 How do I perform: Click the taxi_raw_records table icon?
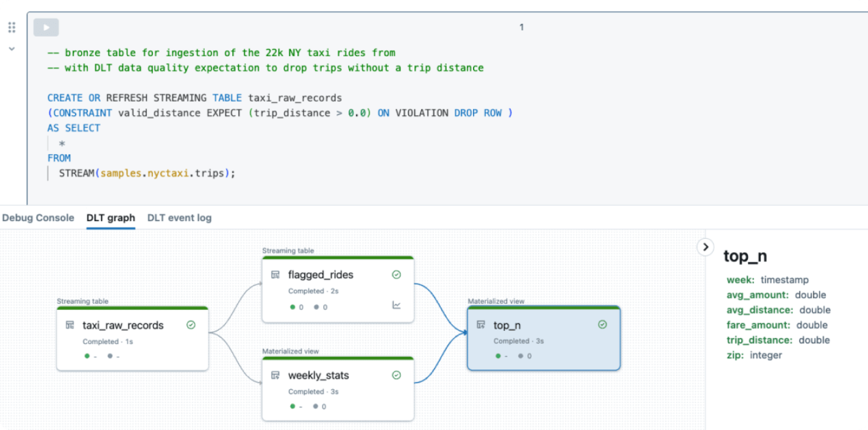click(x=70, y=325)
